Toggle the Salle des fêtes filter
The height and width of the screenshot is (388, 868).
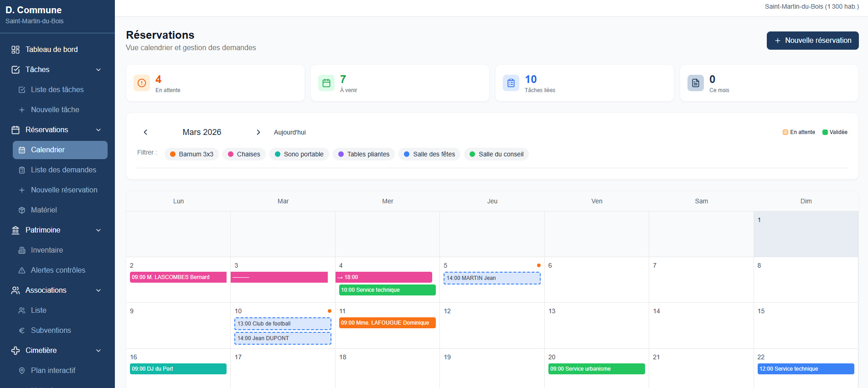pyautogui.click(x=429, y=154)
